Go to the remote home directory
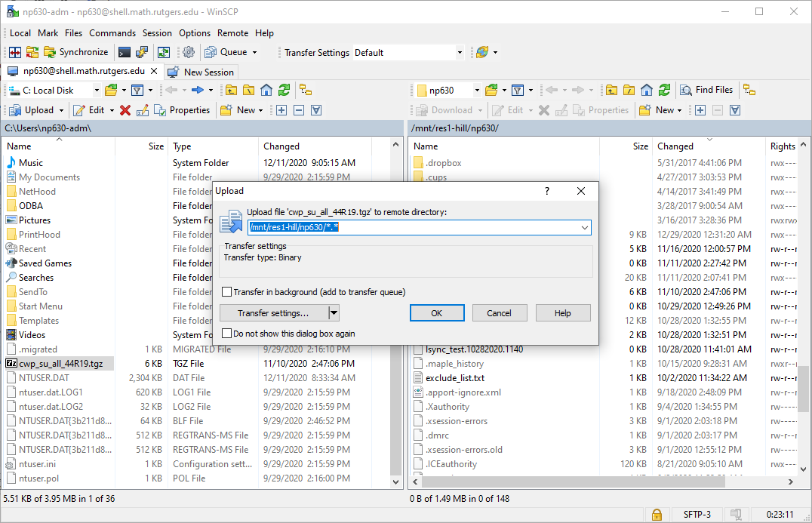 [x=646, y=91]
